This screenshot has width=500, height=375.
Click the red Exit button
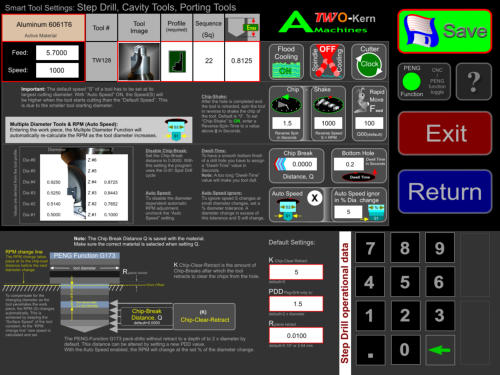pos(445,133)
